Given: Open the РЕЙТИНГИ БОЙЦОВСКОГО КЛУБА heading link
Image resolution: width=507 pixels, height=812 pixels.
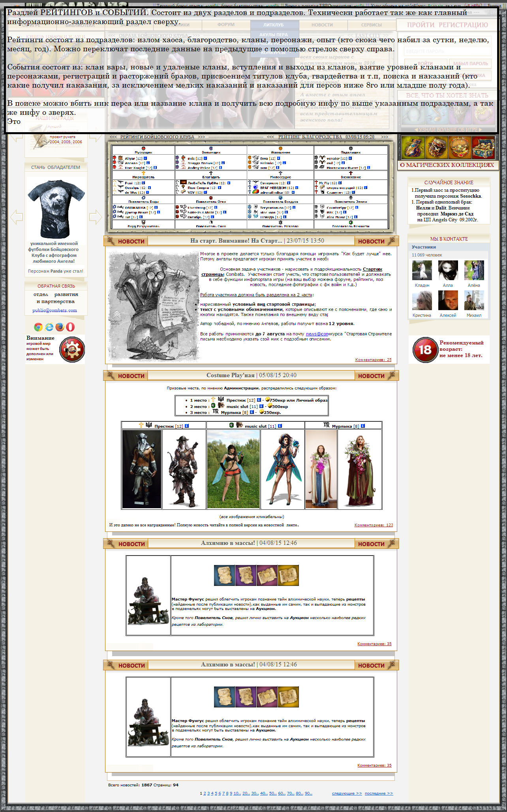Looking at the screenshot, I should pyautogui.click(x=157, y=137).
